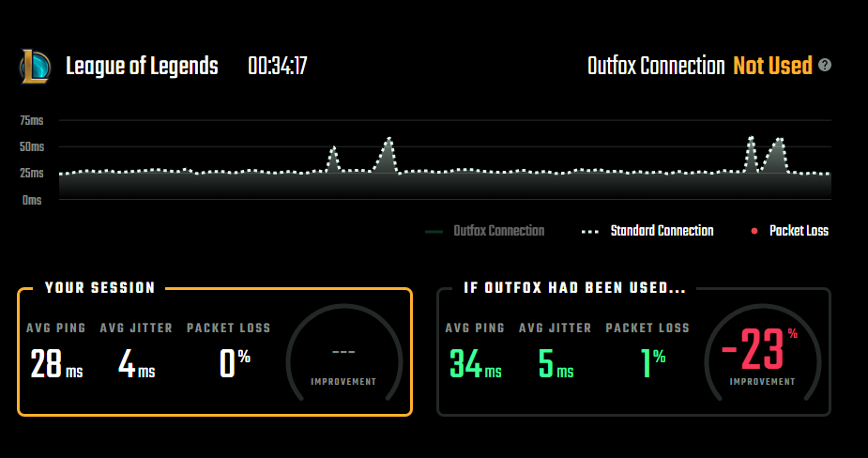Click the ping latency graph area
The height and width of the screenshot is (458, 868).
point(445,160)
